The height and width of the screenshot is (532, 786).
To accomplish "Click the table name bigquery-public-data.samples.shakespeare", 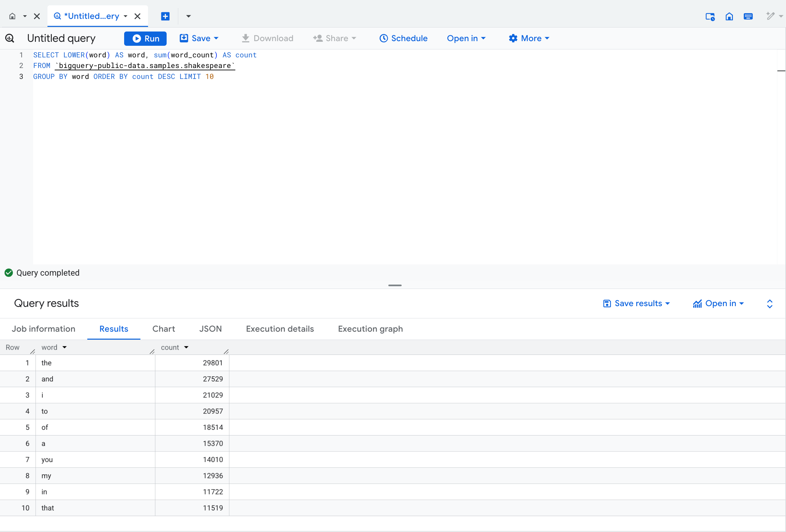I will click(x=145, y=66).
